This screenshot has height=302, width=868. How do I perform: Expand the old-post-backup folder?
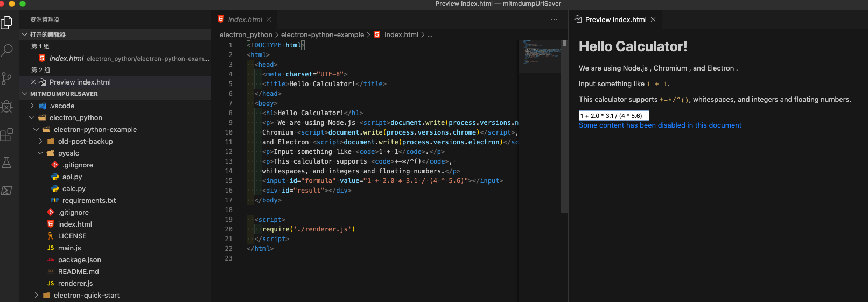[x=40, y=141]
